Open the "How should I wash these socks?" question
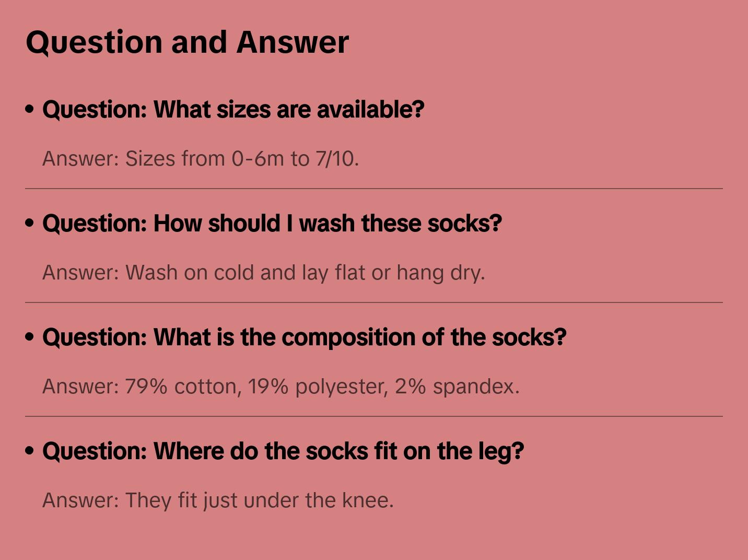Image resolution: width=748 pixels, height=560 pixels. coord(272,224)
